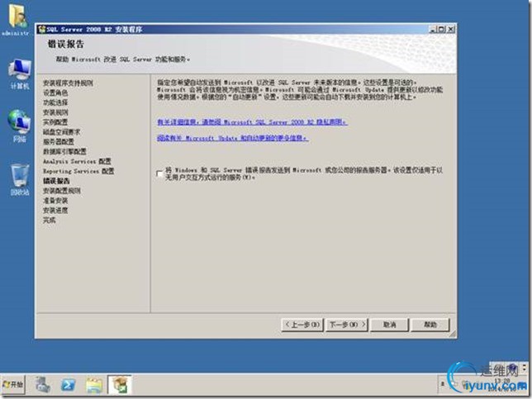
Task: Click the 开始 Start button
Action: [13, 384]
